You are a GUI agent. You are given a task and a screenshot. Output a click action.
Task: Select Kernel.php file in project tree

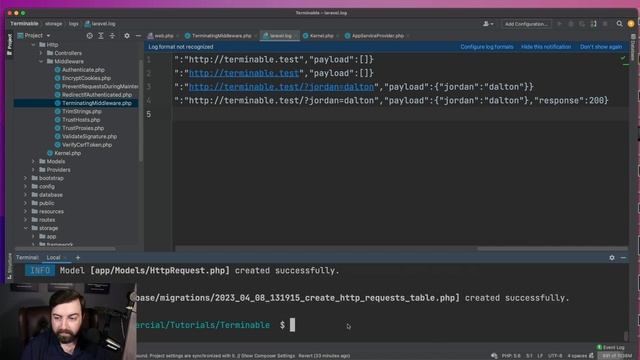67,153
